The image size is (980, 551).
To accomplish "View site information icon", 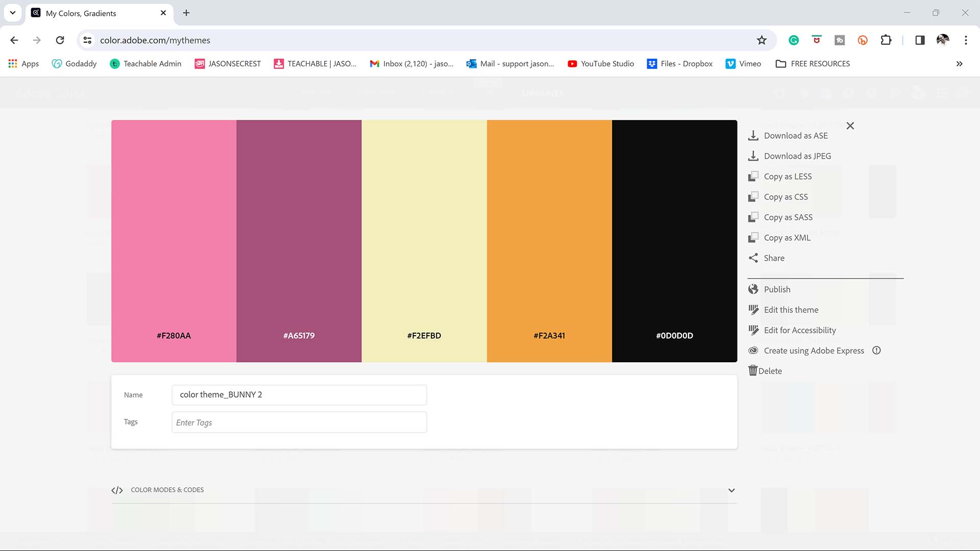I will [x=88, y=40].
